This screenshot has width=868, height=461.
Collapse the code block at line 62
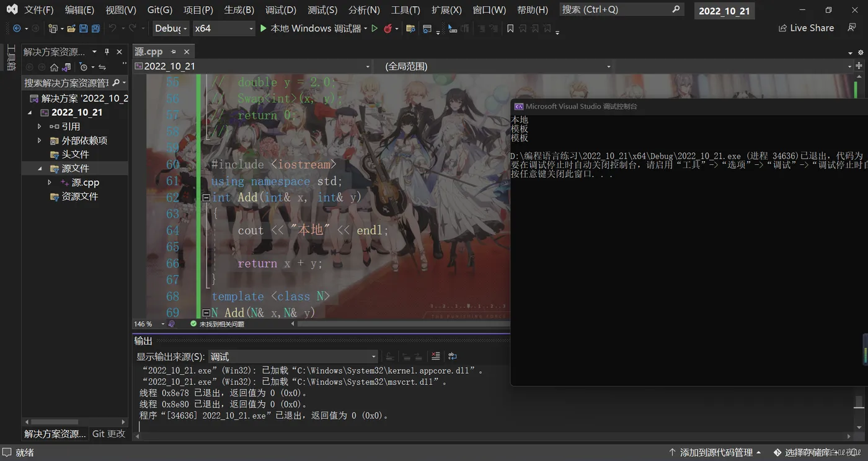coord(206,198)
